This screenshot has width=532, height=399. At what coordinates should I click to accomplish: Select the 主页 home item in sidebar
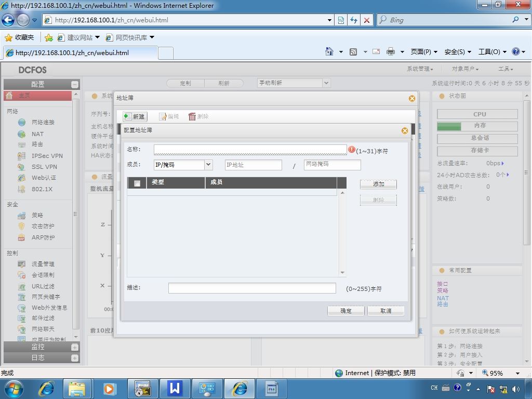(x=37, y=96)
